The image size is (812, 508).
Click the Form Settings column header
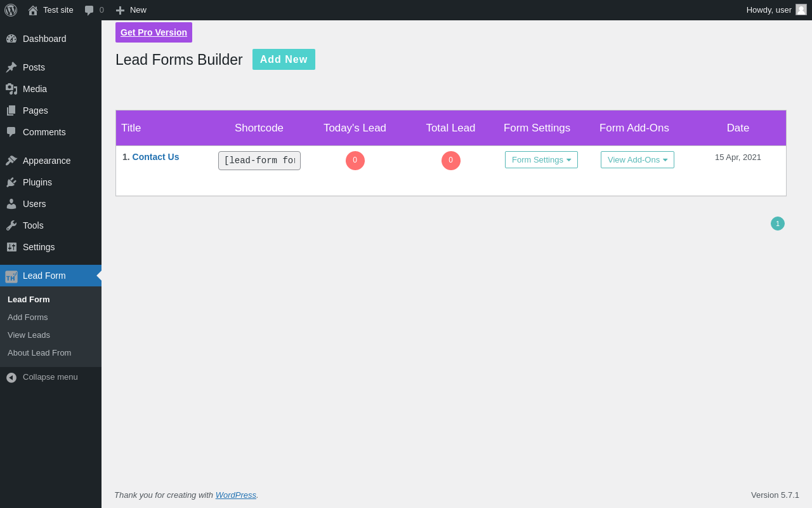(x=537, y=128)
